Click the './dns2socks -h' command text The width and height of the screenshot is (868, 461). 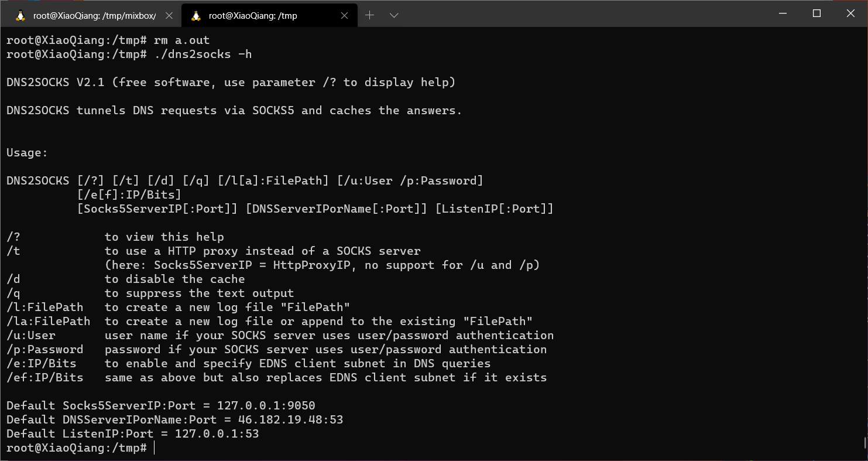pos(203,54)
